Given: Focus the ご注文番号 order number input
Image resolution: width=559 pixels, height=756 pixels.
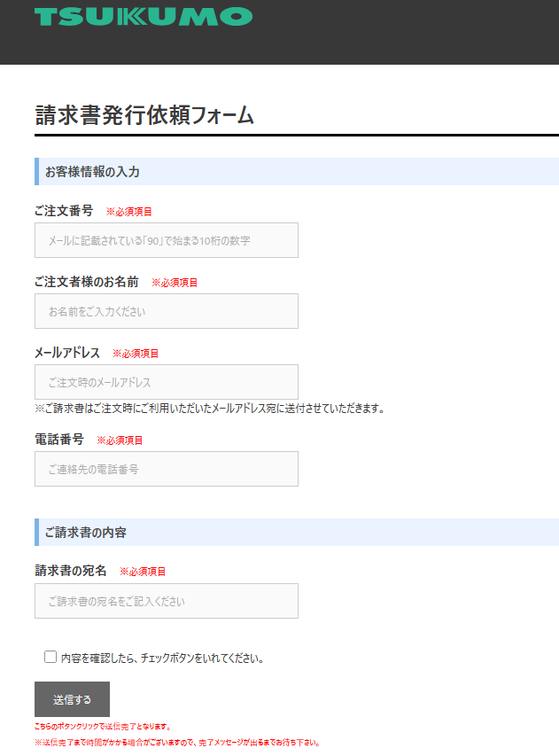Looking at the screenshot, I should [167, 240].
